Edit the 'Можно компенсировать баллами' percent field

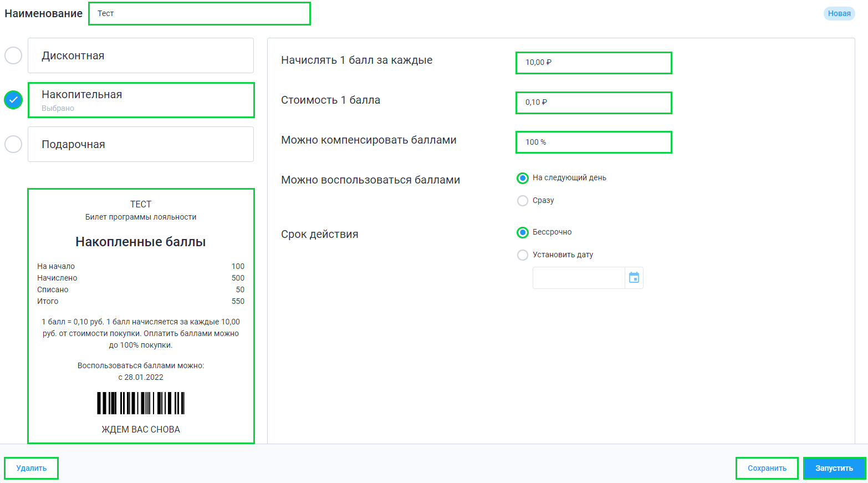(x=594, y=142)
